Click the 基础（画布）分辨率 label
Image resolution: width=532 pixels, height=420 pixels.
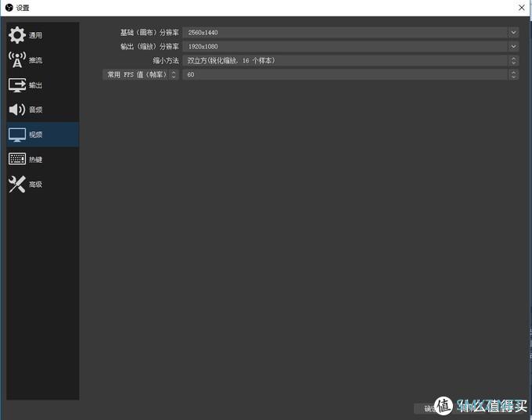point(149,33)
